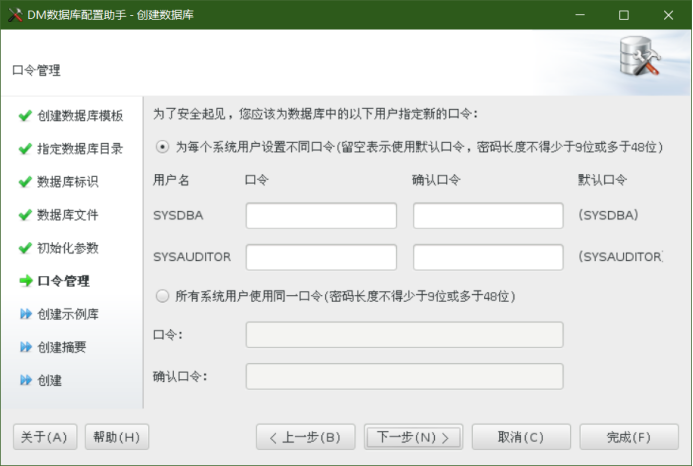693x466 pixels.
Task: Click the green checkmark beside 指定数据库目录
Action: pos(25,149)
